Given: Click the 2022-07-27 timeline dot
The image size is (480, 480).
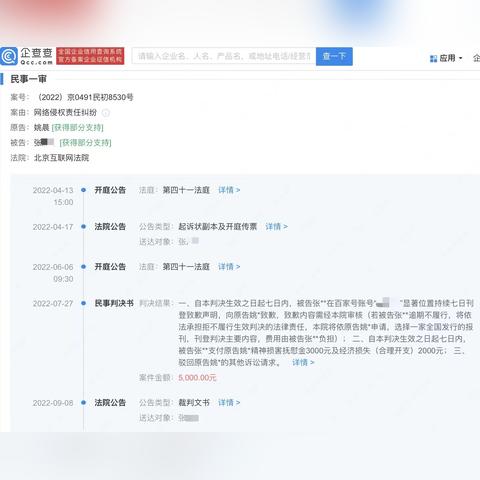Looking at the screenshot, I should coord(83,303).
